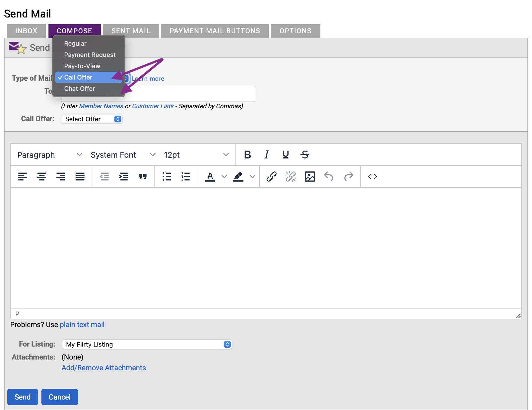The image size is (532, 410).
Task: Open Payment Mail Buttons tab
Action: coord(215,31)
